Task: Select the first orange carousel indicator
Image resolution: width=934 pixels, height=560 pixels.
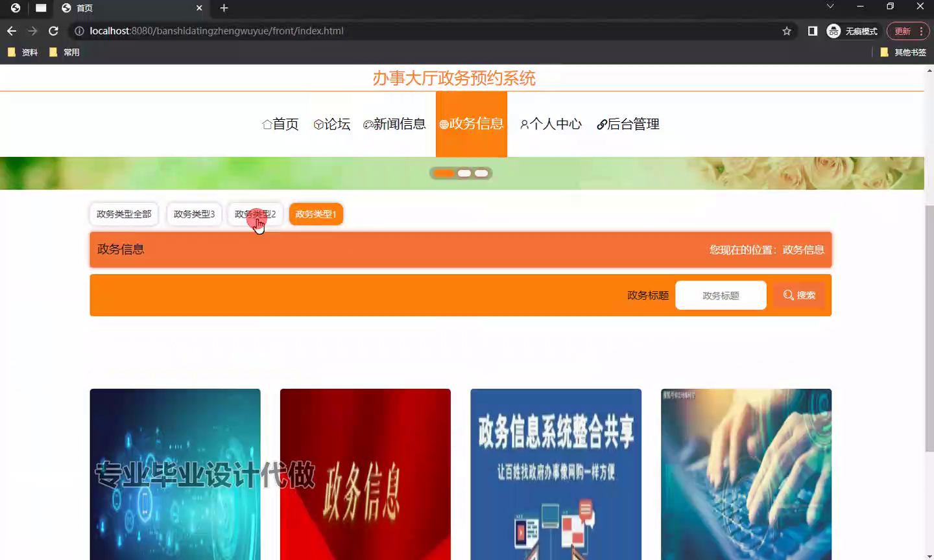Action: [x=444, y=173]
